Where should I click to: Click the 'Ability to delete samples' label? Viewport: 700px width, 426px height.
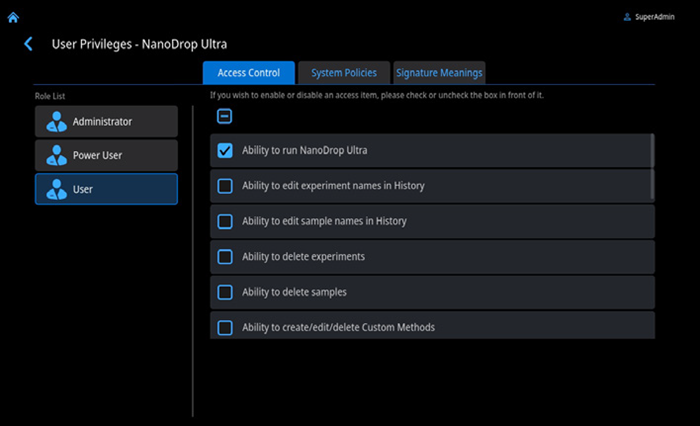(294, 292)
